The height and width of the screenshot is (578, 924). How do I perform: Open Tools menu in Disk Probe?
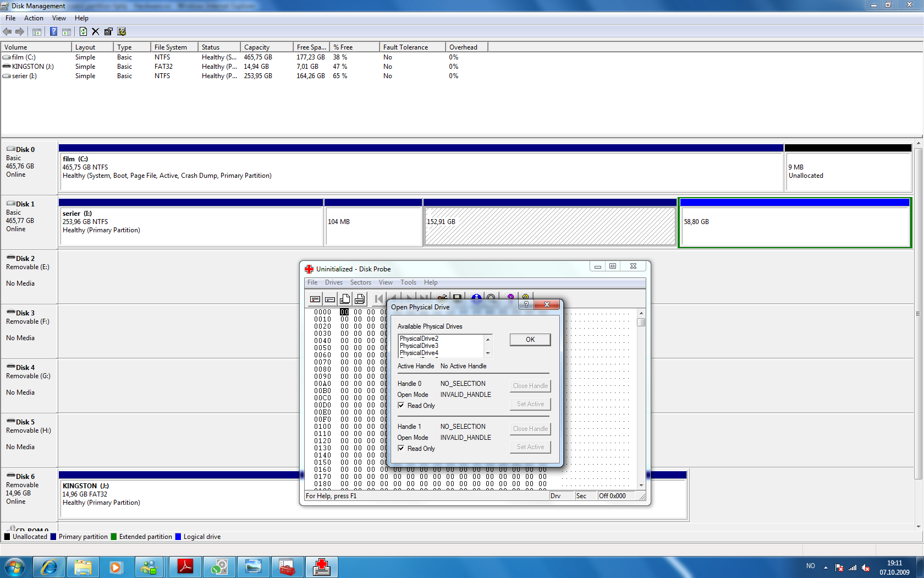pos(408,282)
